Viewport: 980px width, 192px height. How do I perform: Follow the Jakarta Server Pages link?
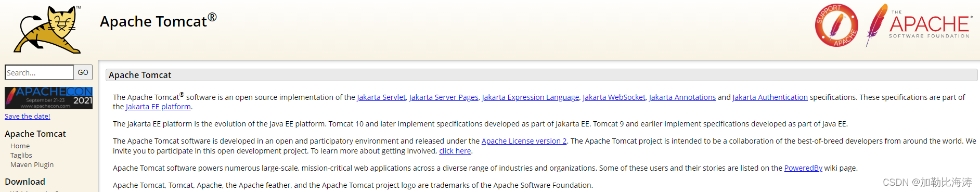(x=444, y=97)
